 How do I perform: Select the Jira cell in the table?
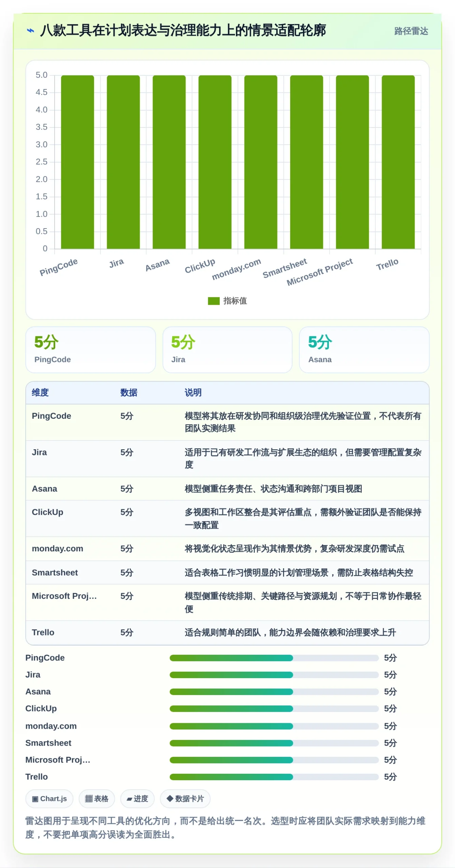tap(39, 452)
